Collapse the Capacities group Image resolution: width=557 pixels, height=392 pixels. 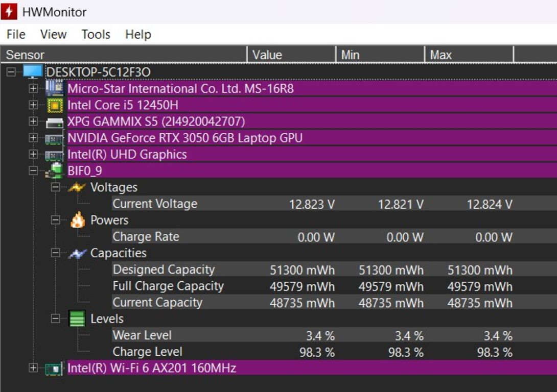click(55, 253)
